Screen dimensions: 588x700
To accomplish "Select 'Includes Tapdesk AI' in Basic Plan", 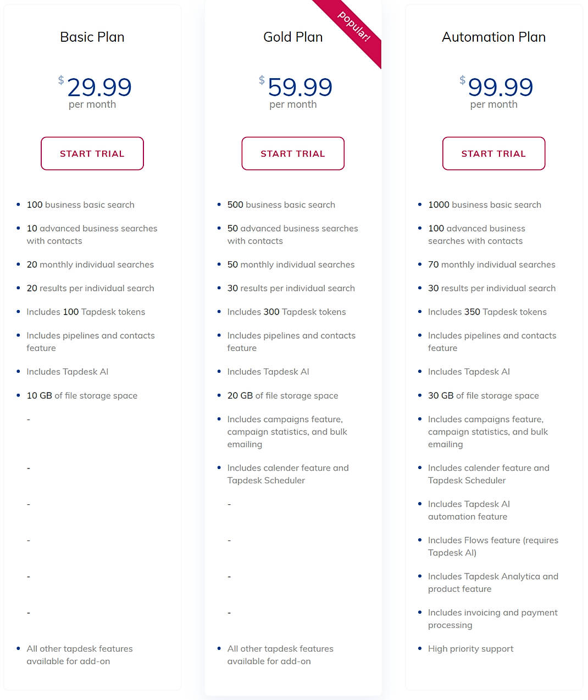I will coord(67,372).
